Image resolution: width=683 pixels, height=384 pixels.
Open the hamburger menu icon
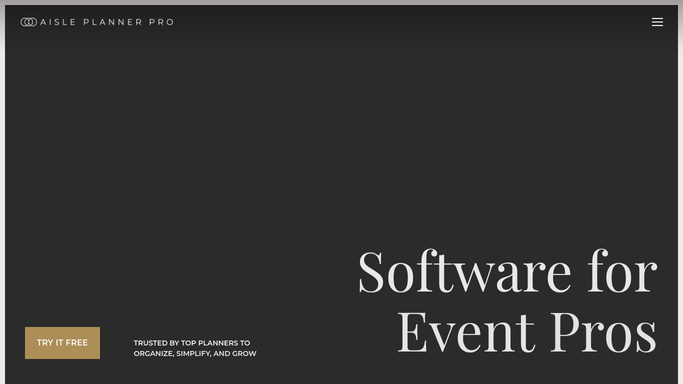[657, 22]
